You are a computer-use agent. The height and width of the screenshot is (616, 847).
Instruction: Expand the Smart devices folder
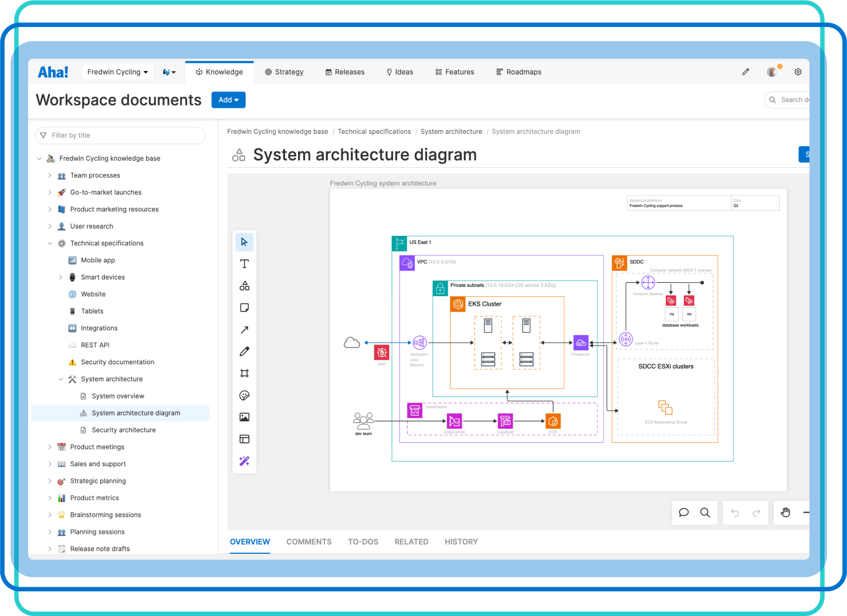60,277
